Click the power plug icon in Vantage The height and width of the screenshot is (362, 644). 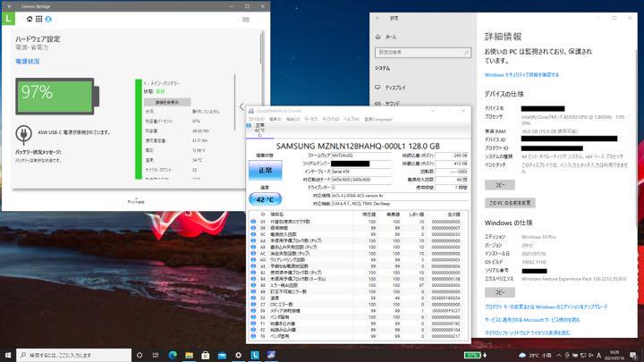(x=24, y=134)
